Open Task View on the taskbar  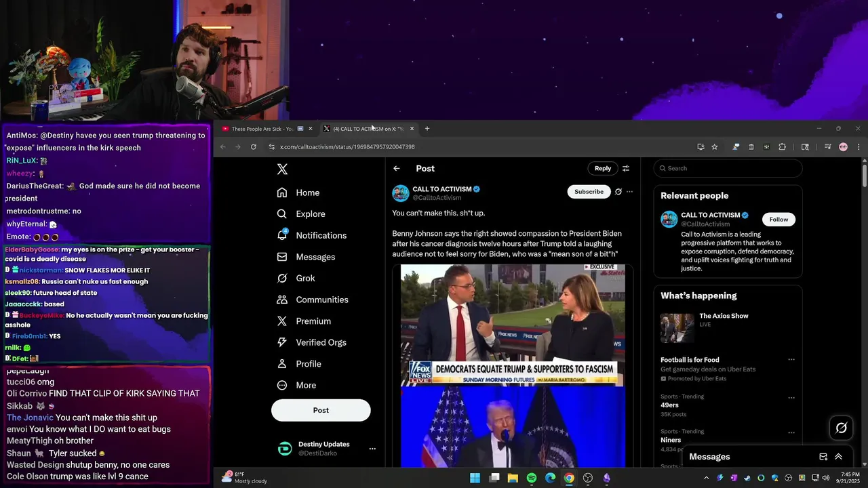pos(494,478)
